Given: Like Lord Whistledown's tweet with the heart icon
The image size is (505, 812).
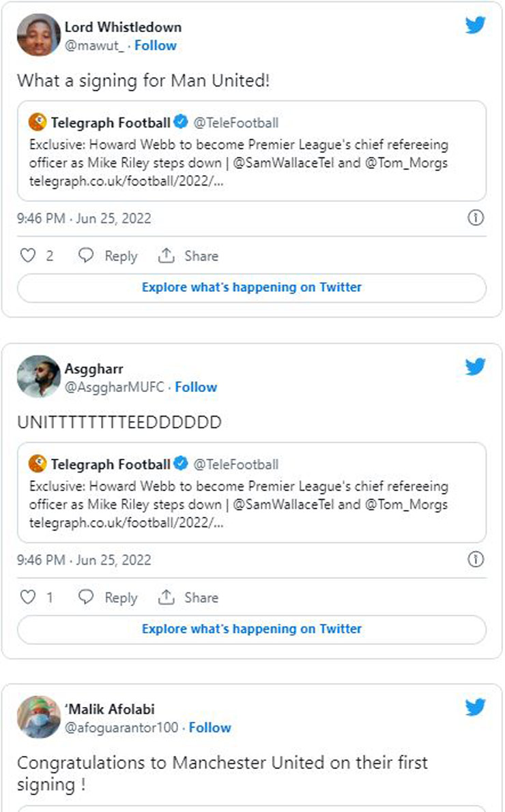Looking at the screenshot, I should [27, 256].
